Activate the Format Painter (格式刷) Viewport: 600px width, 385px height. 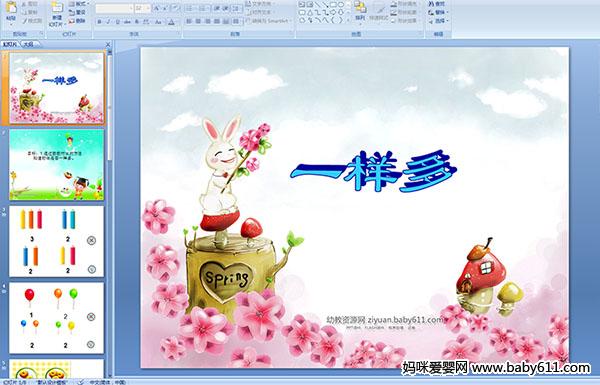(32, 21)
